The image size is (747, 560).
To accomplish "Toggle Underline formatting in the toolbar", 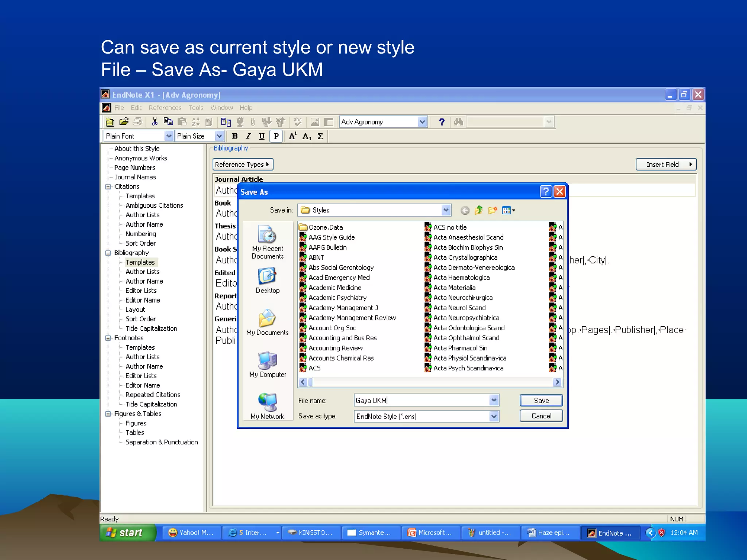I will (x=262, y=136).
